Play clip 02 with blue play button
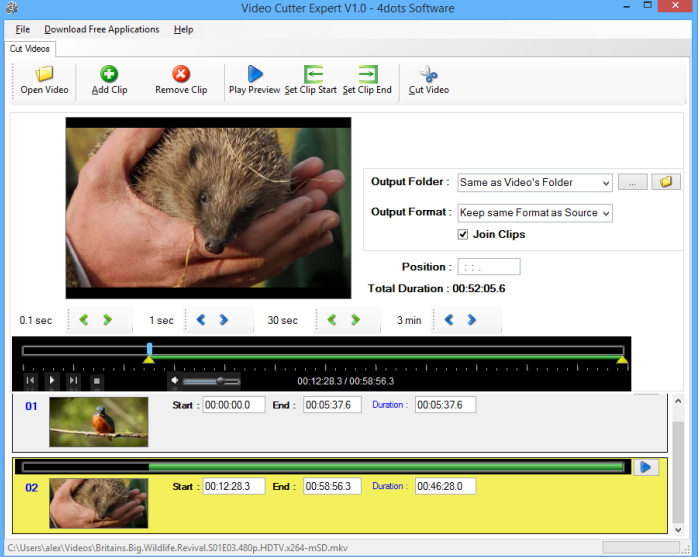 pos(646,467)
